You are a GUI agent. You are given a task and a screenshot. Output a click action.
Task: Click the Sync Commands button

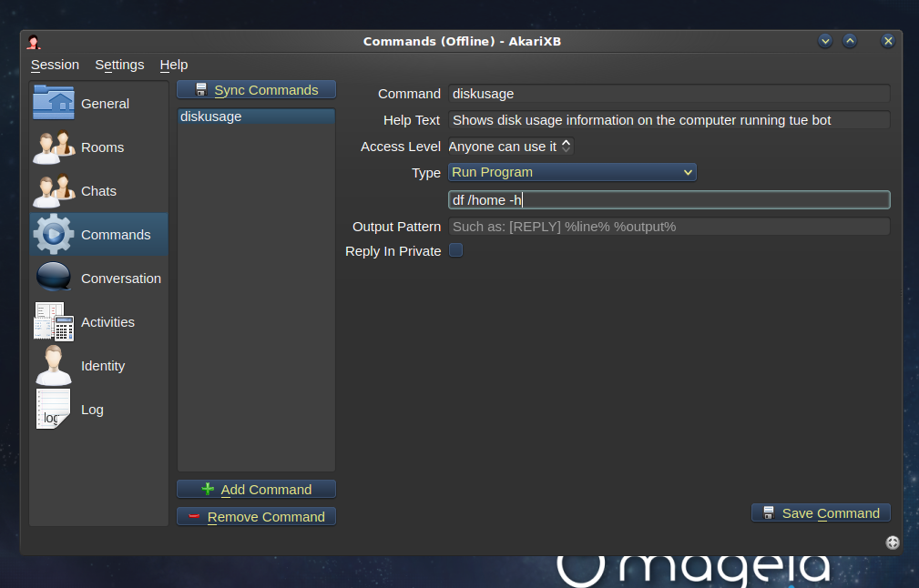256,89
